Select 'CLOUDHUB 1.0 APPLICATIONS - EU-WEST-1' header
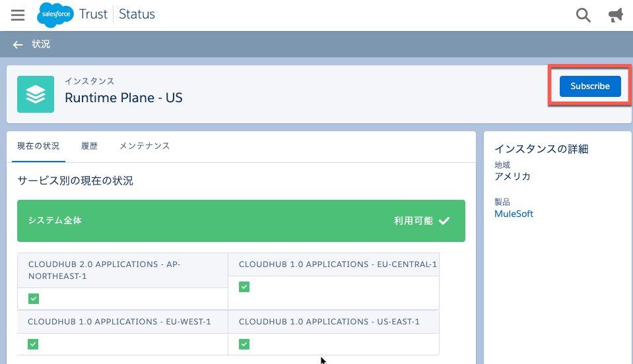Image resolution: width=633 pixels, height=364 pixels. 123,322
